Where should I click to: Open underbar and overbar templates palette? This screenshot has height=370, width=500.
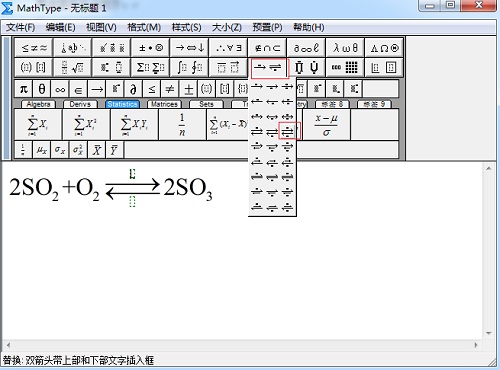point(228,68)
